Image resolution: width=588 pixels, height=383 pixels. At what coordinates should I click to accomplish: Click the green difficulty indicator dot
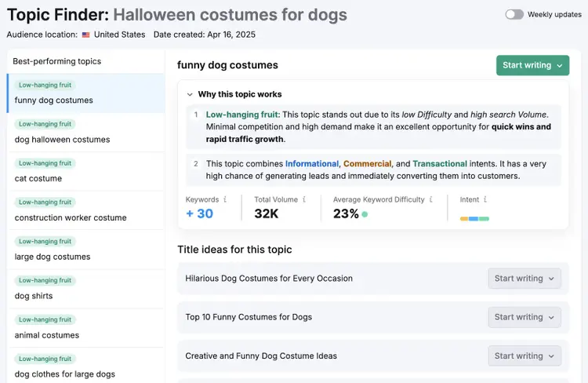[365, 214]
